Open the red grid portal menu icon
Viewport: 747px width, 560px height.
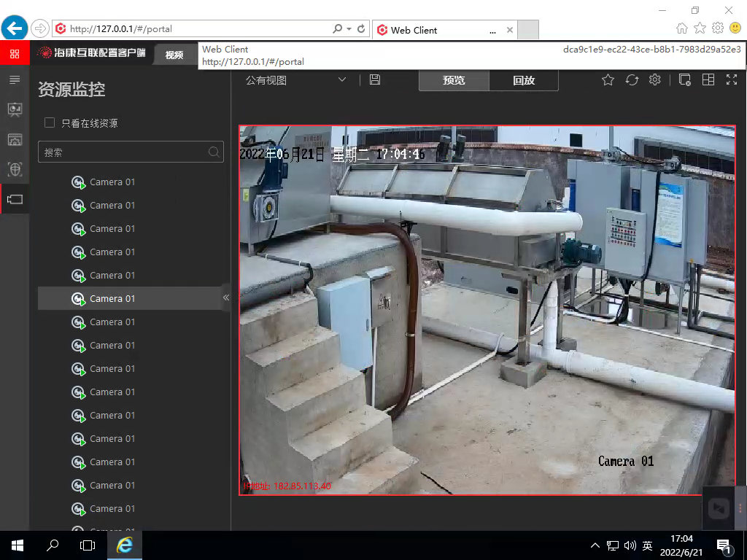(15, 53)
